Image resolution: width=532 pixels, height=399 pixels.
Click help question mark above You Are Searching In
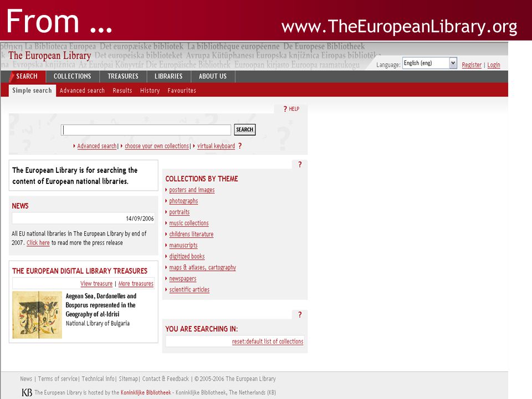tap(300, 315)
